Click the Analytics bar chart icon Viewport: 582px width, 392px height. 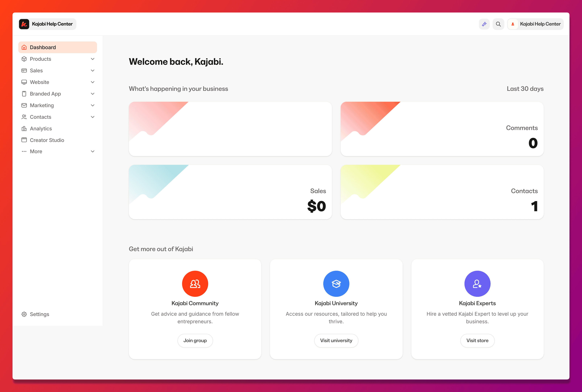24,129
